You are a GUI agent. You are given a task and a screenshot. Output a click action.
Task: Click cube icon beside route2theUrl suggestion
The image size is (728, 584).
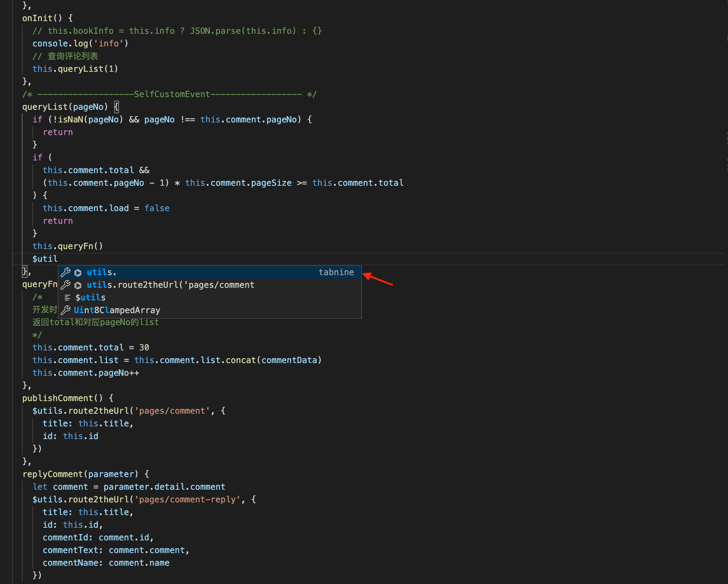(x=78, y=285)
